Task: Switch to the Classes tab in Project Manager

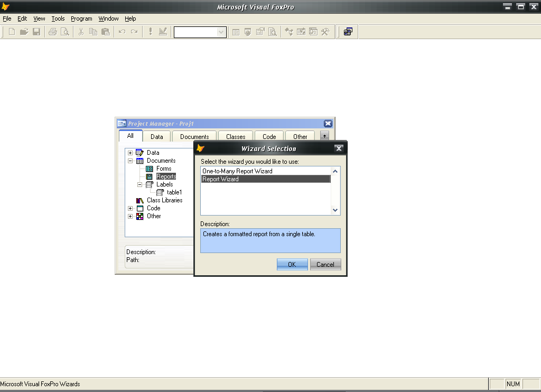Action: tap(236, 137)
